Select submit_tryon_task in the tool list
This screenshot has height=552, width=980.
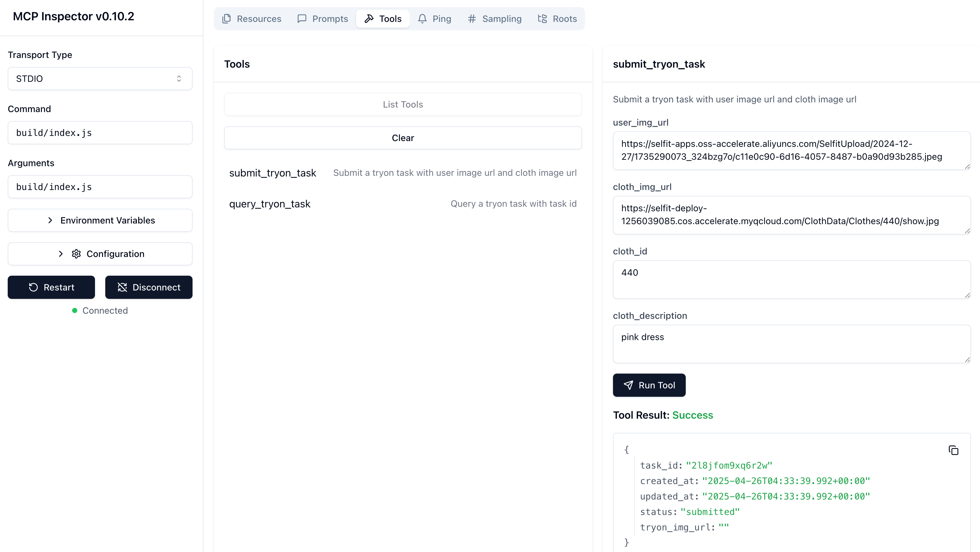point(272,173)
